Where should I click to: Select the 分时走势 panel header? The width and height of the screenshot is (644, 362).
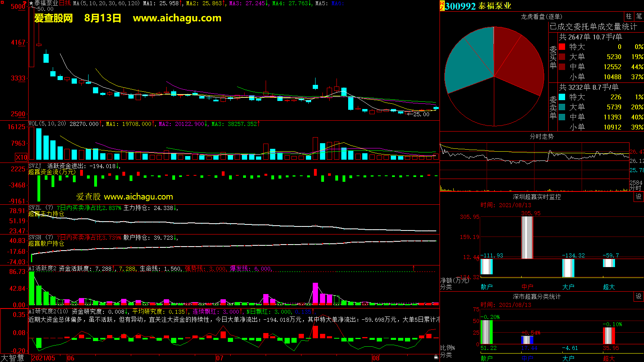pyautogui.click(x=541, y=136)
